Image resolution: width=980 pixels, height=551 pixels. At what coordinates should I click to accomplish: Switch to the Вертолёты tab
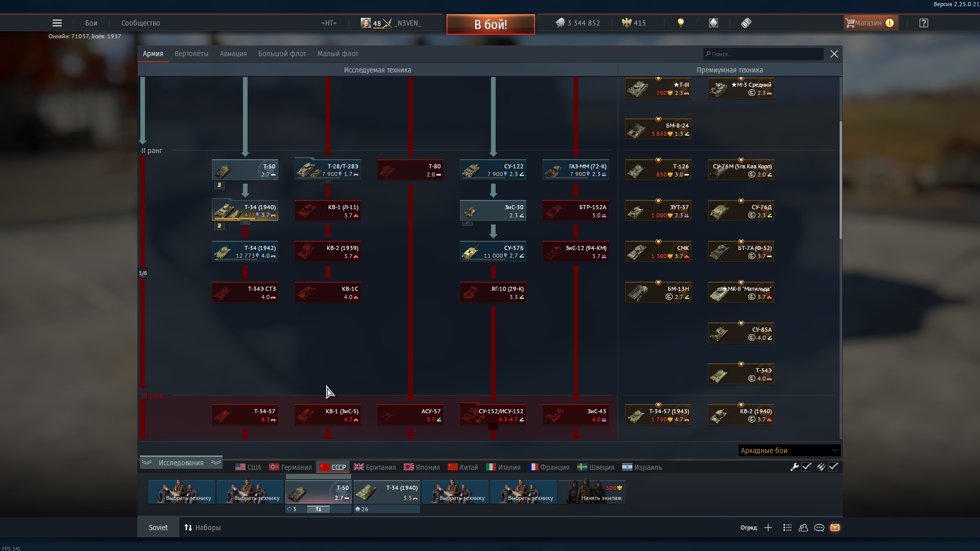pyautogui.click(x=191, y=54)
